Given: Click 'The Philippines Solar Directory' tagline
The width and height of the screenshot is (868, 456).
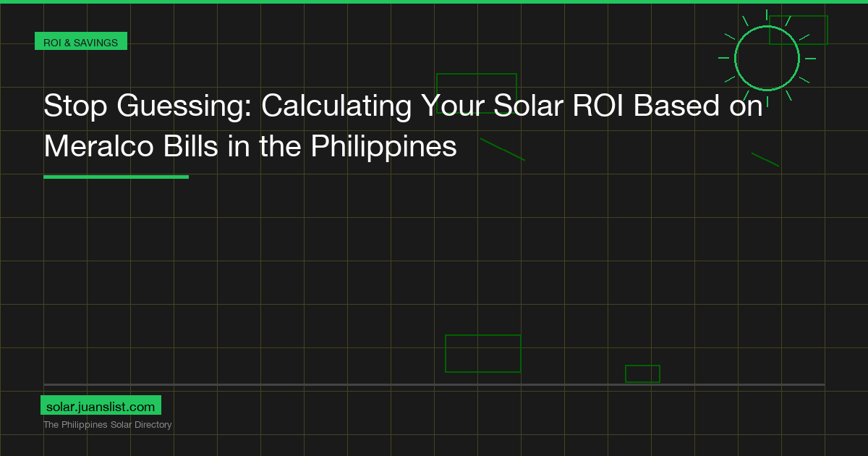Looking at the screenshot, I should 108,425.
